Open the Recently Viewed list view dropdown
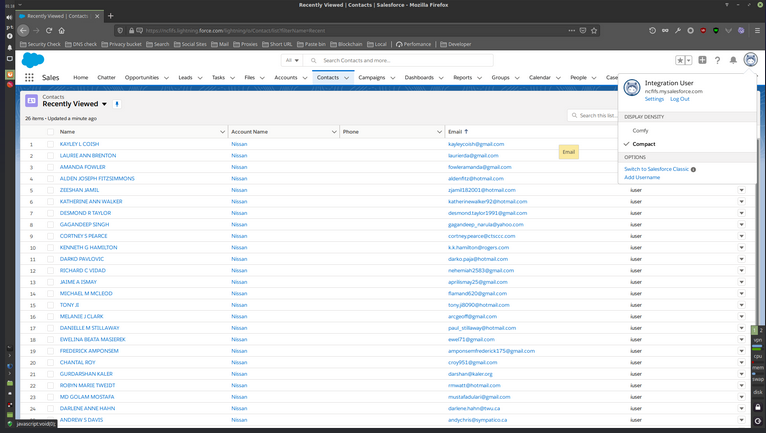This screenshot has height=433, width=766. 104,104
